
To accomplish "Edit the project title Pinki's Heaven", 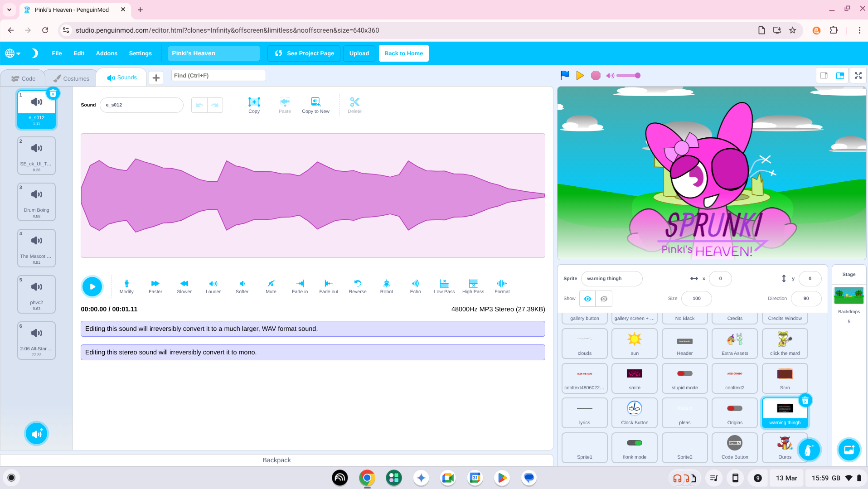I will coord(214,53).
